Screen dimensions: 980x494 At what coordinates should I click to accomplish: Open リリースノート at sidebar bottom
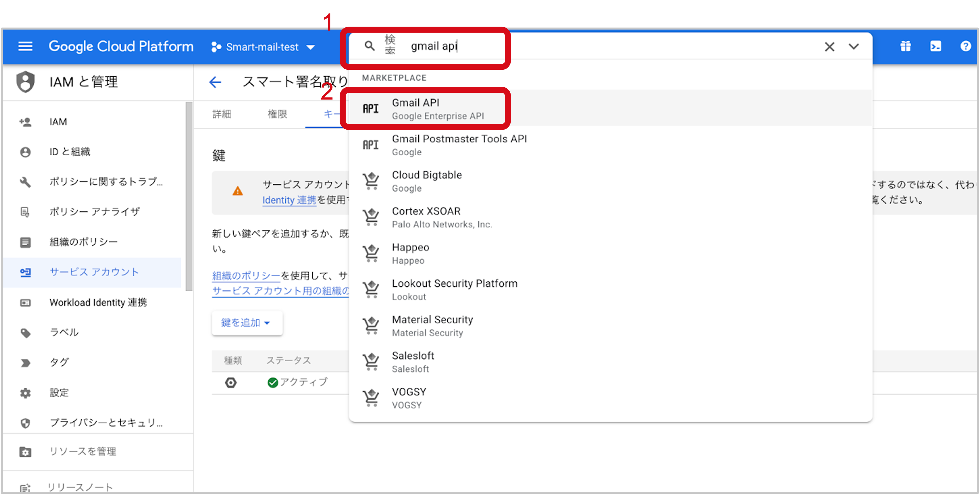98,487
